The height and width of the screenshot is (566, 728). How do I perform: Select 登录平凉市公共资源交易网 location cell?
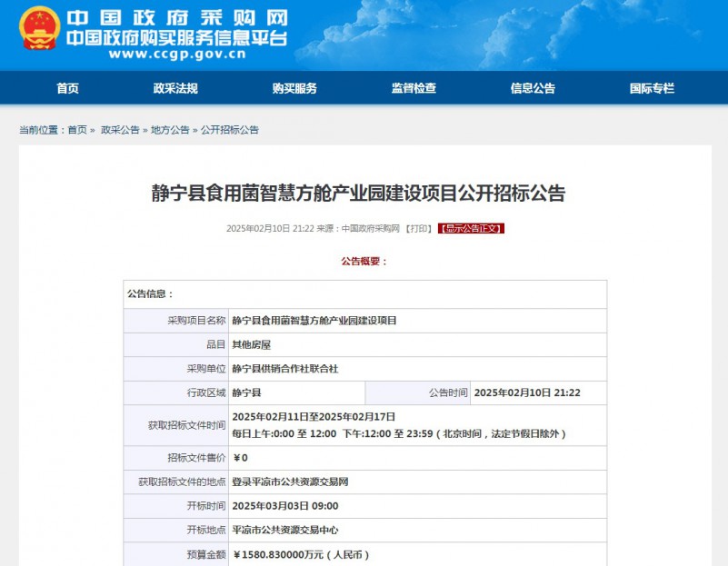click(x=290, y=482)
